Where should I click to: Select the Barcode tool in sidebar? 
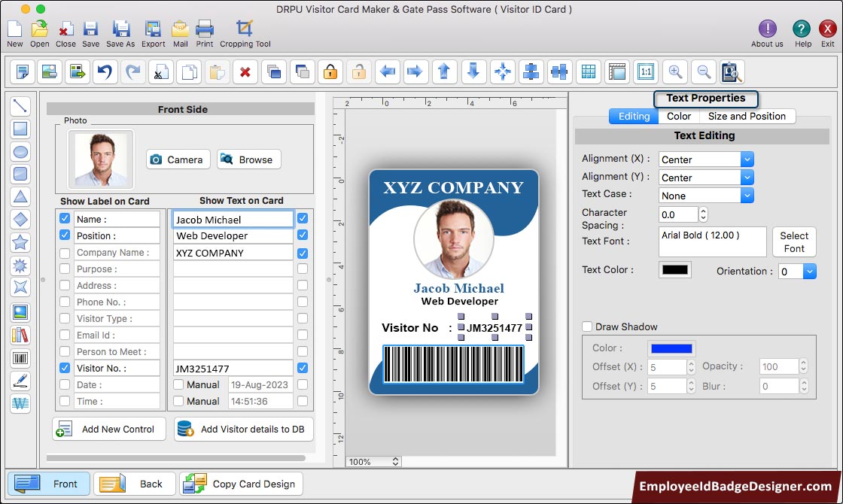click(20, 358)
